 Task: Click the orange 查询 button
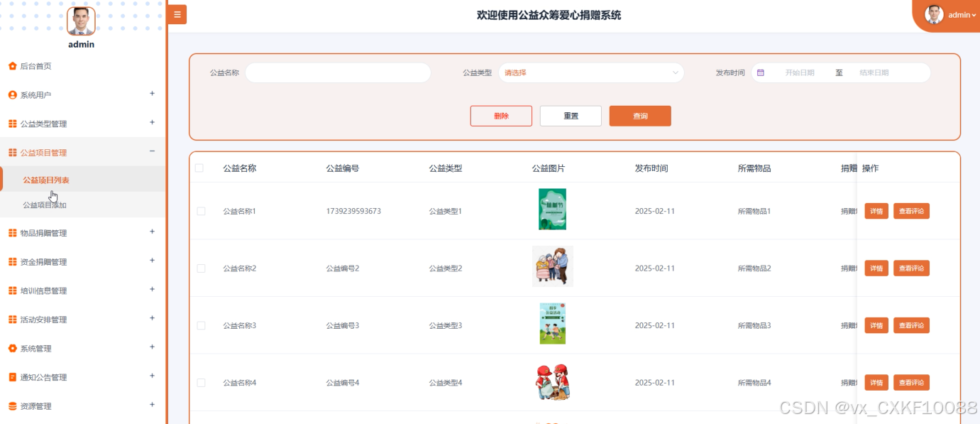[x=640, y=116]
